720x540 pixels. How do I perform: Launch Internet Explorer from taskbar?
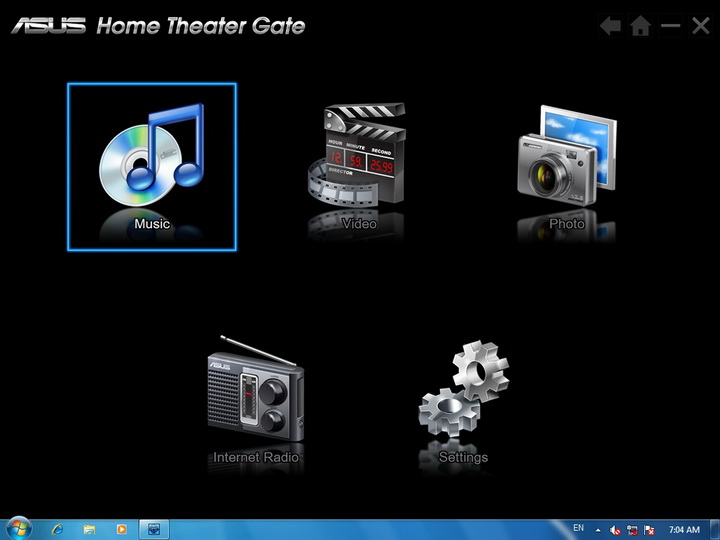57,529
